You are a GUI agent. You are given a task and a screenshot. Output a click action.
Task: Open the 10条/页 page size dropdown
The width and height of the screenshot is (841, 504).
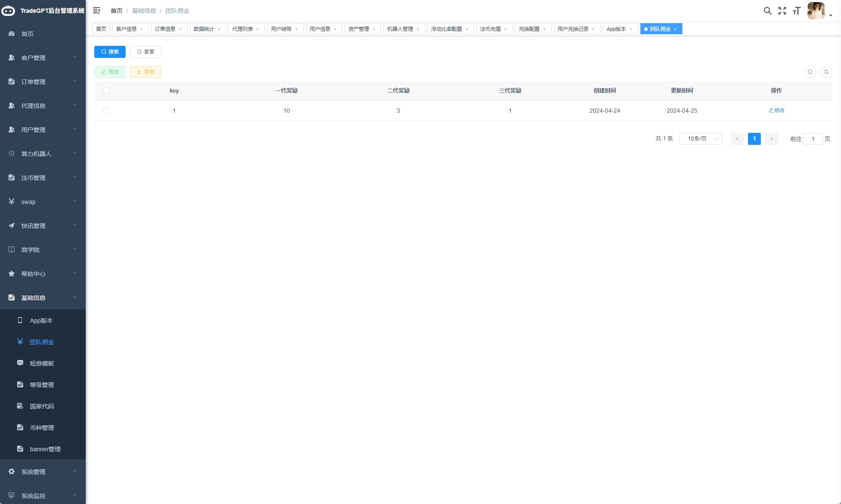[x=700, y=139]
